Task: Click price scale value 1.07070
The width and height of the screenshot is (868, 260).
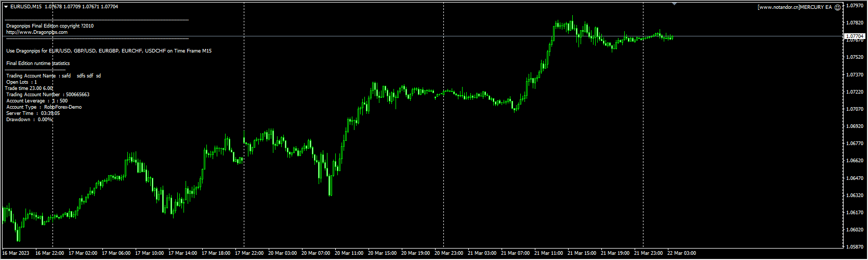Action: 855,109
